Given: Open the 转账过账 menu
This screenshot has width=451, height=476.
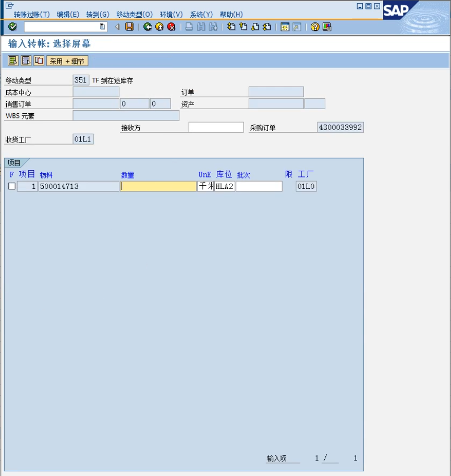Looking at the screenshot, I should coord(32,15).
